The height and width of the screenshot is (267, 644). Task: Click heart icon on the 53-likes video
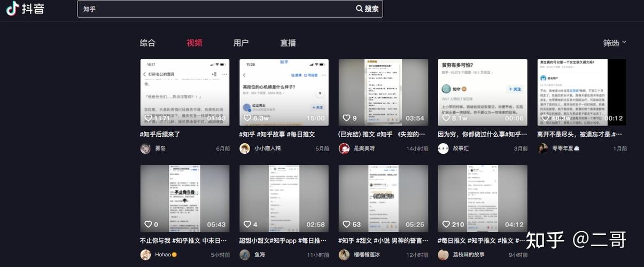click(346, 224)
